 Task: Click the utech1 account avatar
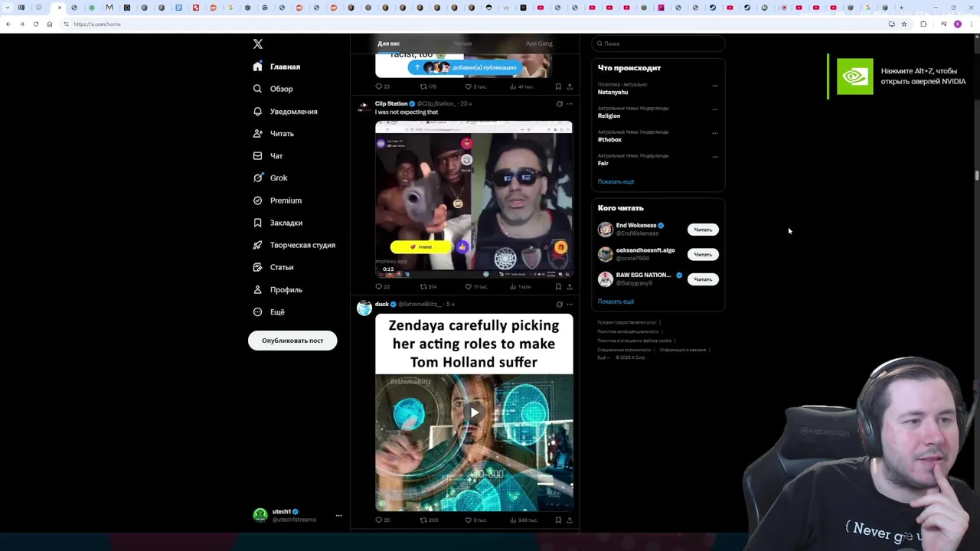coord(260,515)
